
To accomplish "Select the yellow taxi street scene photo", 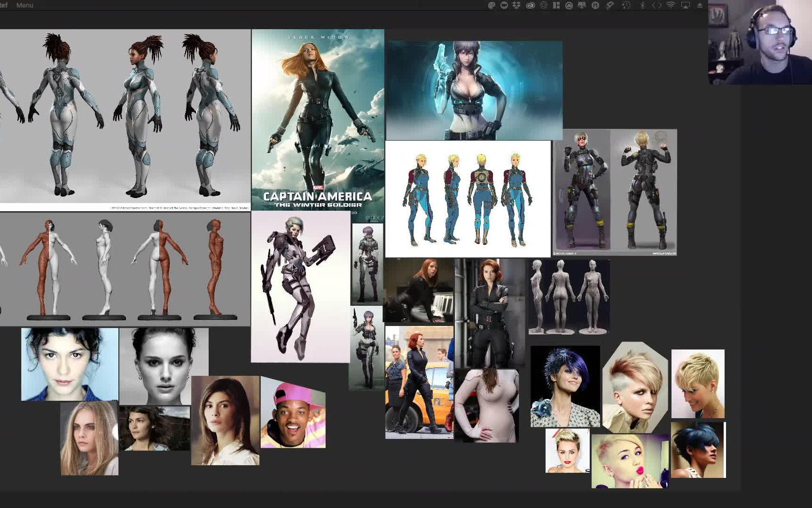I will [420, 382].
